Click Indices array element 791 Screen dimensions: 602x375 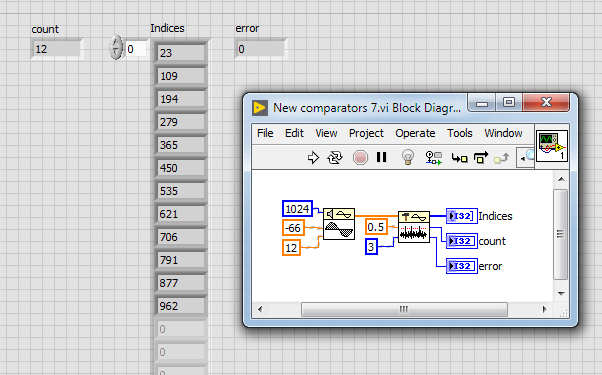pos(181,260)
